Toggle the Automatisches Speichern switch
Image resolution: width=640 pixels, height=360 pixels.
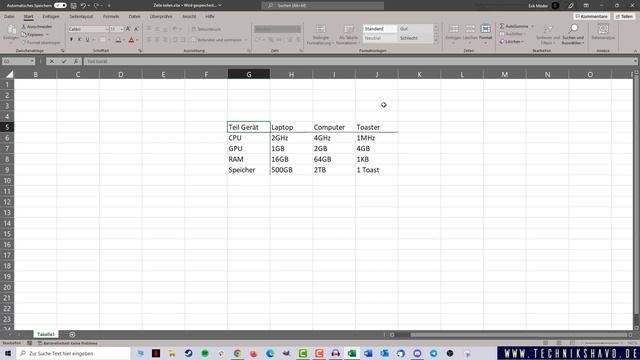[60, 5]
